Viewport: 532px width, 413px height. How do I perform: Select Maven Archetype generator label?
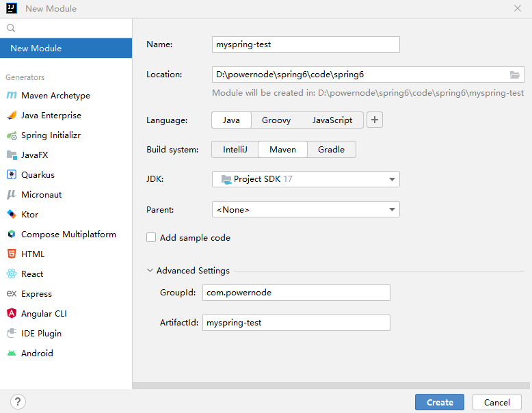[x=55, y=95]
